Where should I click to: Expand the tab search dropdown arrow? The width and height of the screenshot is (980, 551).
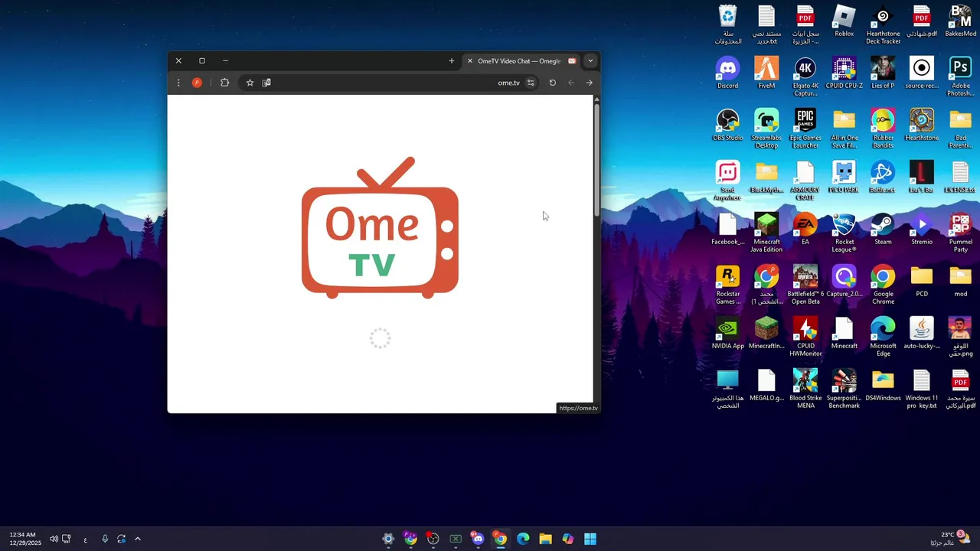(x=590, y=61)
